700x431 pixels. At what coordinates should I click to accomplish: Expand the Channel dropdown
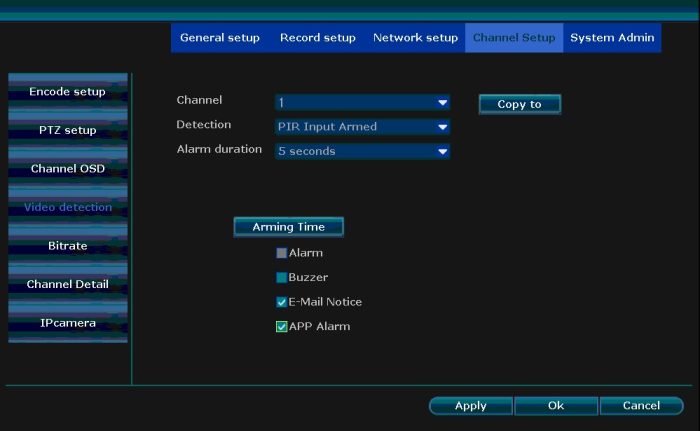(362, 102)
